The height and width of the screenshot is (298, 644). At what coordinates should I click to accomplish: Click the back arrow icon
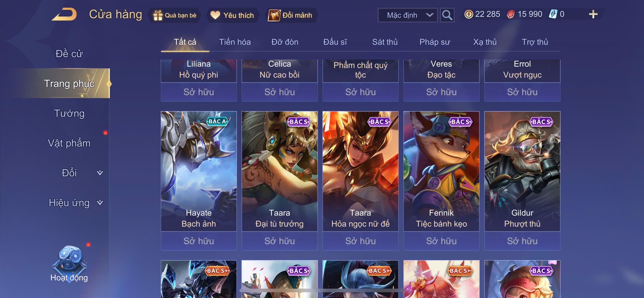coord(64,14)
